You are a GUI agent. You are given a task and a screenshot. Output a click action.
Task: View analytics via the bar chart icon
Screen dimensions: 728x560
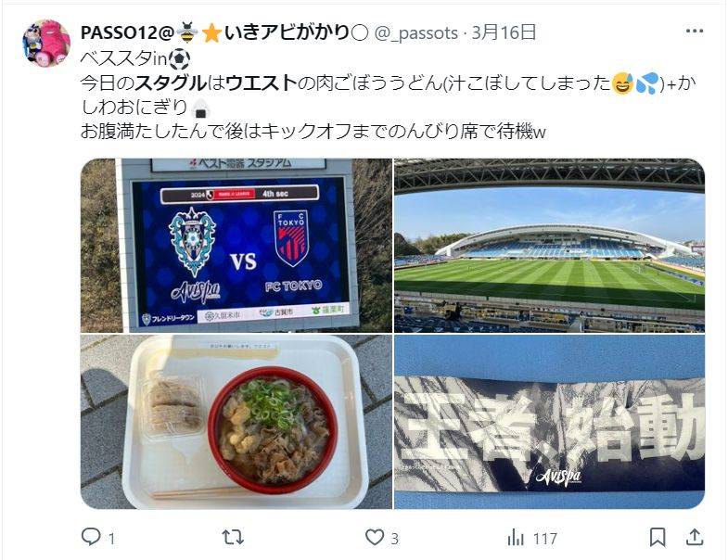click(x=516, y=538)
